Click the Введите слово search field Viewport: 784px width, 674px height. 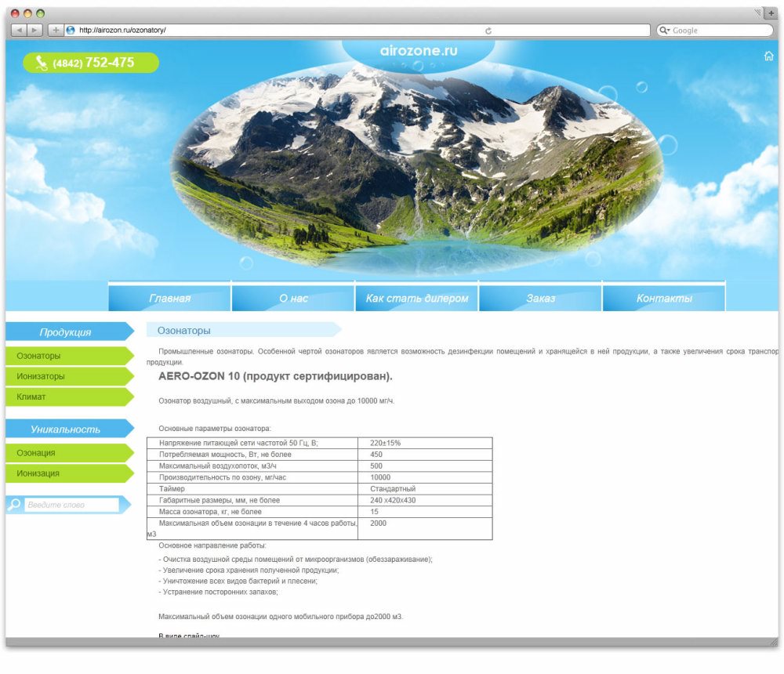(x=71, y=505)
